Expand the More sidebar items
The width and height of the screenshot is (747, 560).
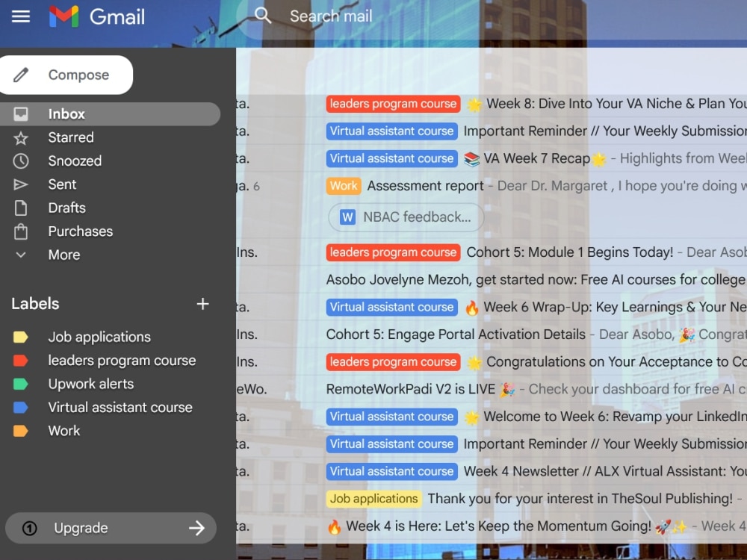(x=110, y=255)
